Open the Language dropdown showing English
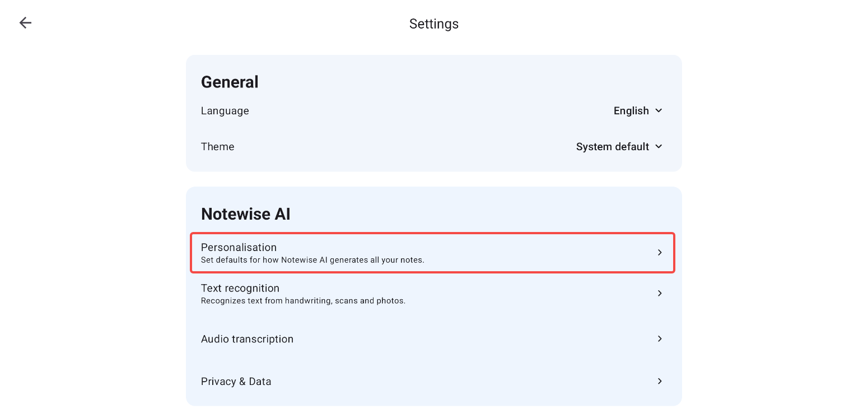The height and width of the screenshot is (413, 868). [x=638, y=111]
